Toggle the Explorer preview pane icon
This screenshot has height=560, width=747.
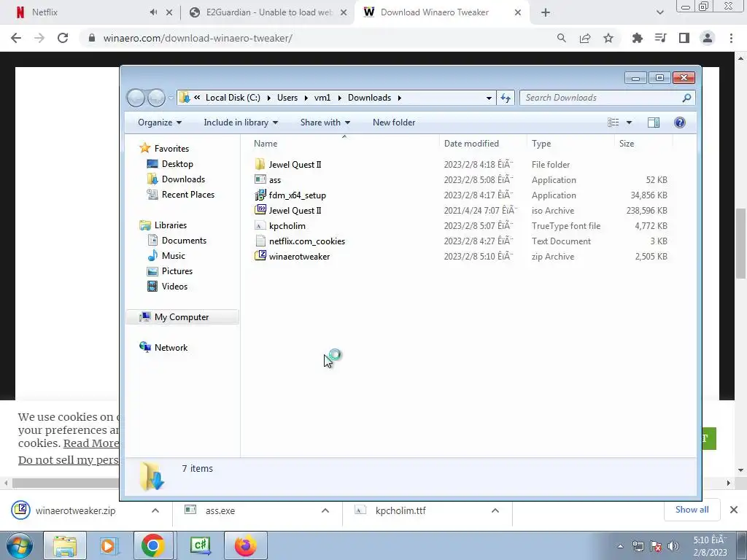tap(654, 122)
